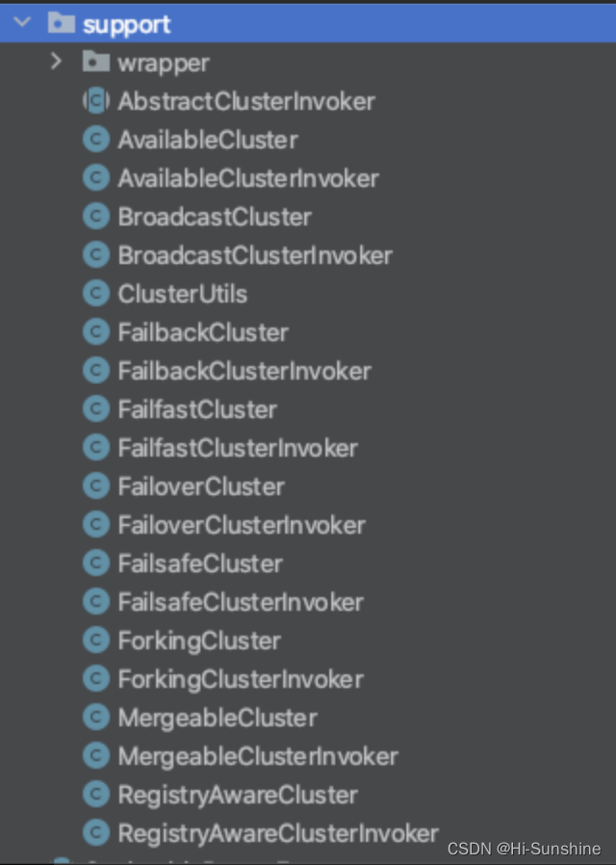
Task: Collapse the support folder chevron
Action: pos(22,22)
